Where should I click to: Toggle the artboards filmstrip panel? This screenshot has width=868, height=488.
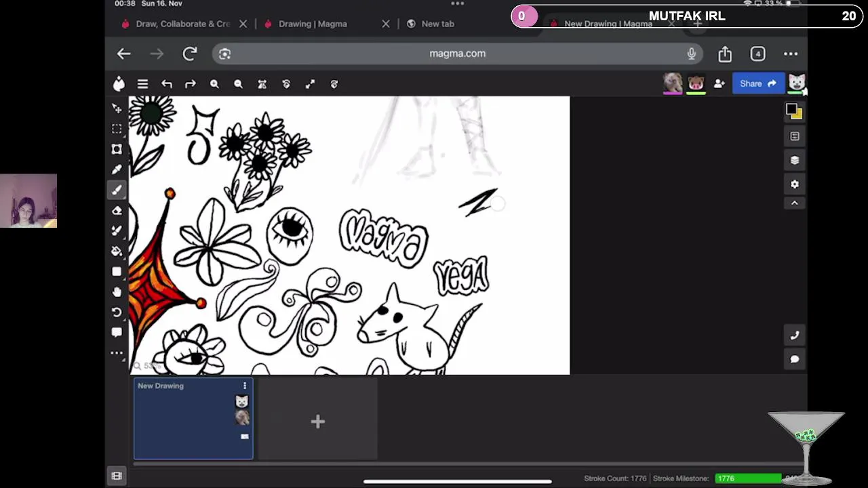pos(117,476)
